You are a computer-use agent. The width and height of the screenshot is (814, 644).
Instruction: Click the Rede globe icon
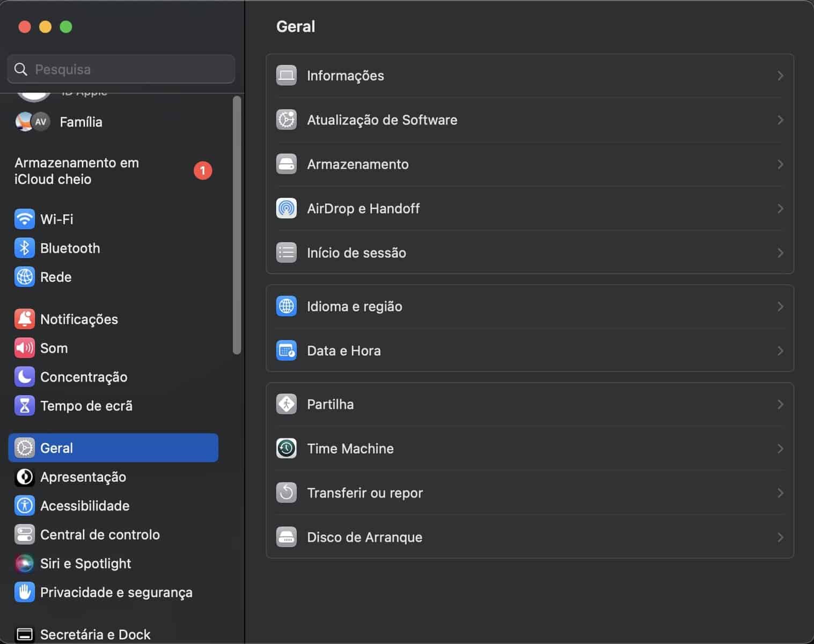pos(25,277)
